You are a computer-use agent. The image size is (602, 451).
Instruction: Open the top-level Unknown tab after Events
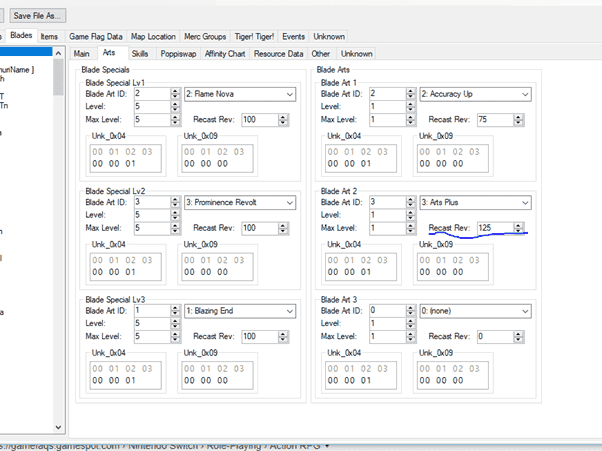coord(329,36)
